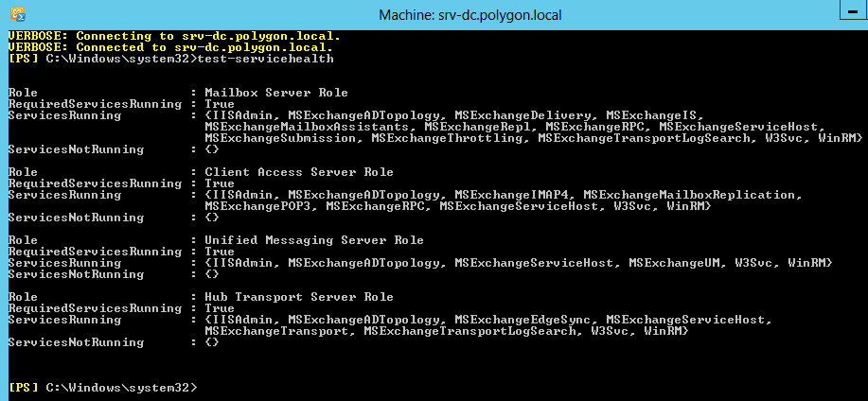868x401 pixels.
Task: Click ServicesRunning label of Client Access Role
Action: [x=64, y=195]
